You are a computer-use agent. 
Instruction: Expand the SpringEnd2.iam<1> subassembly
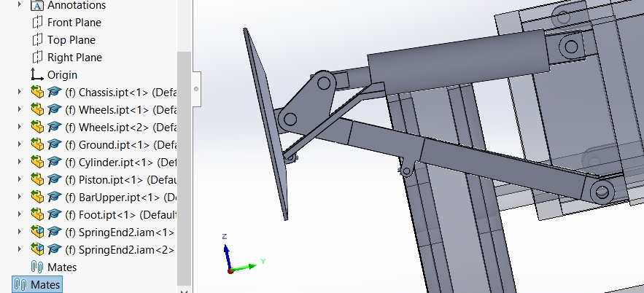coord(19,232)
